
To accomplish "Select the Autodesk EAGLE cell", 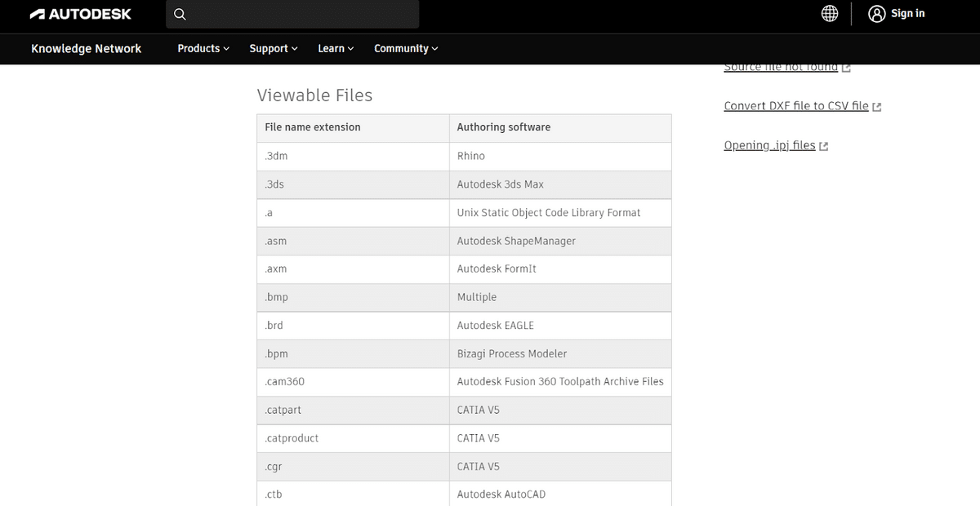I will [x=560, y=326].
